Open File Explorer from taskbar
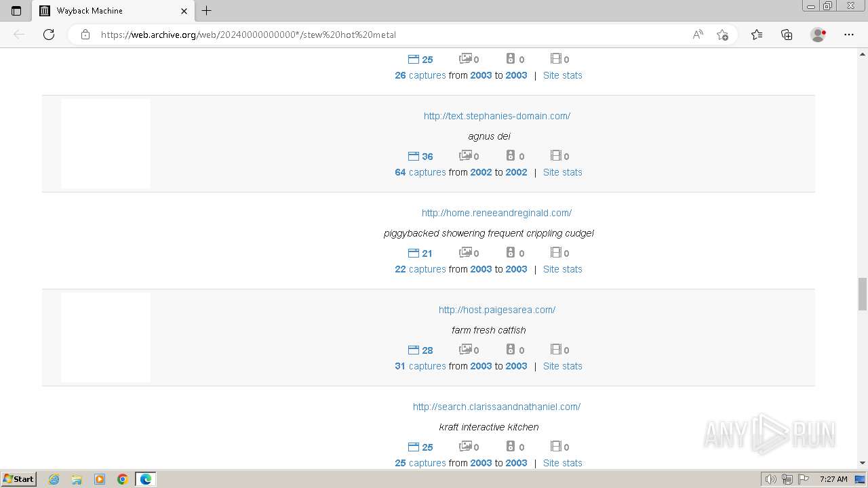The height and width of the screenshot is (488, 868). coord(77,479)
